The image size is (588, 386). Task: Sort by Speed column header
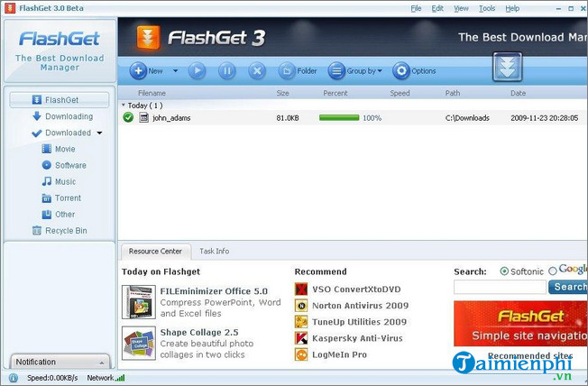tap(400, 93)
